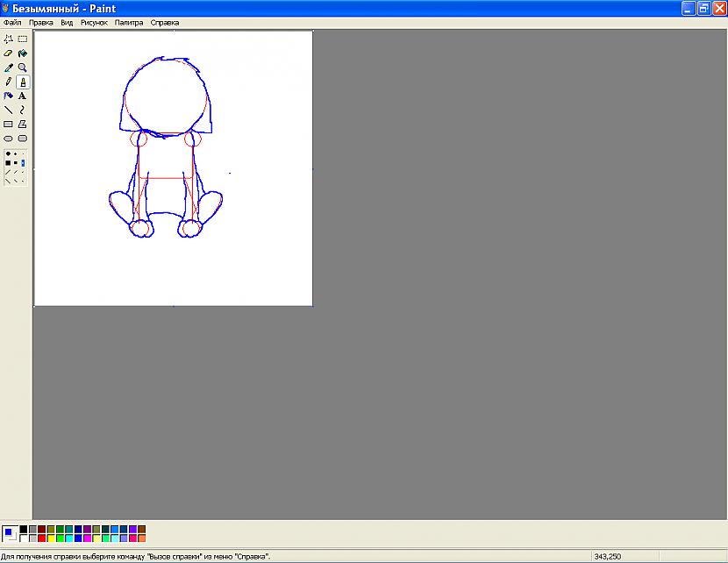Choose the large square brush shape
This screenshot has width=728, height=563.
coord(8,163)
